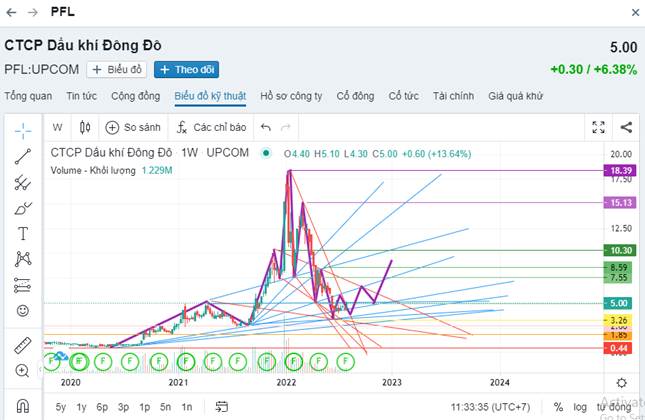The image size is (645, 420).
Task: Toggle percentage scale on price axis
Action: point(556,407)
